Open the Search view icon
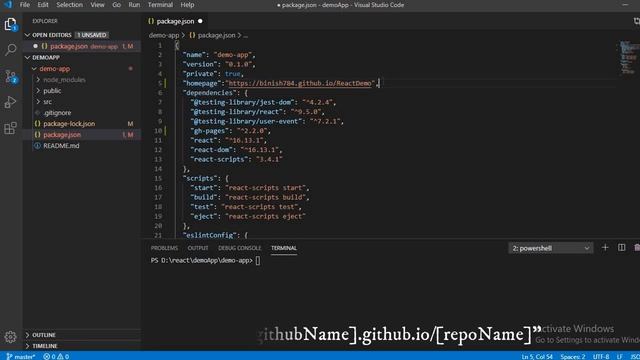The image size is (640, 360). click(x=10, y=50)
